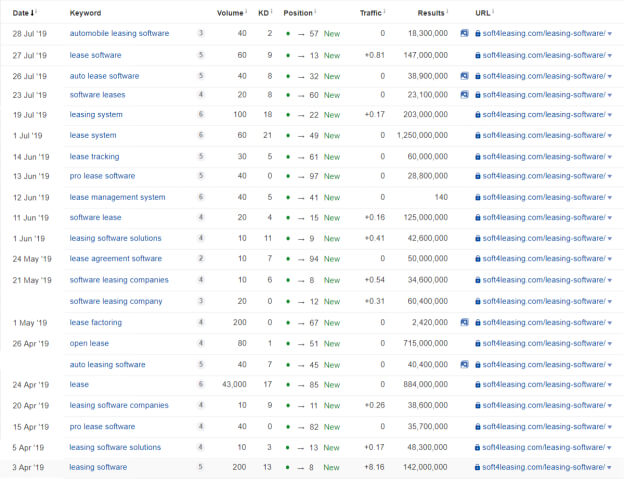This screenshot has width=624, height=480.
Task: Click the info icon beside Results column header
Action: tap(449, 13)
